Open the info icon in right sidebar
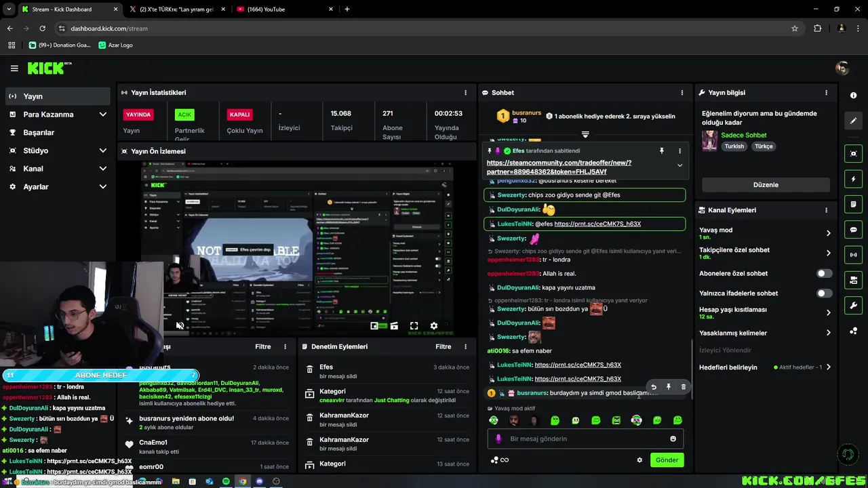The height and width of the screenshot is (488, 868). tap(853, 96)
